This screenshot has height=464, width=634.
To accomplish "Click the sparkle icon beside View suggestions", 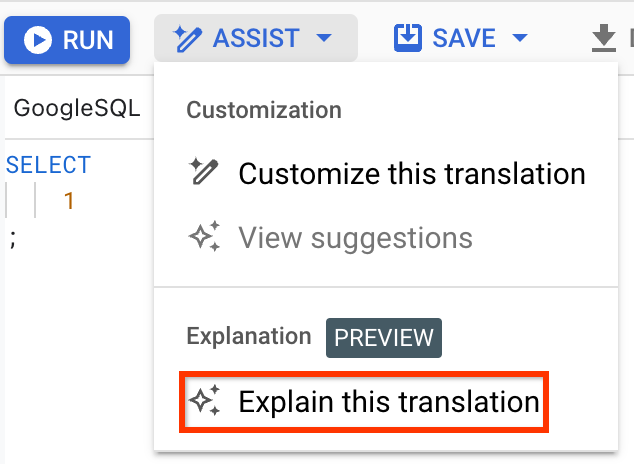I will [x=204, y=238].
